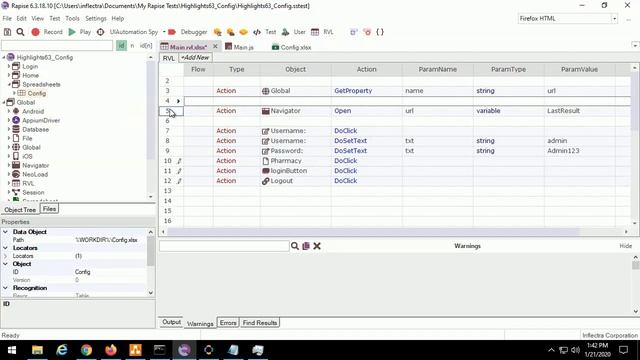Switch to the Errors tab
The image size is (640, 360).
coord(228,322)
